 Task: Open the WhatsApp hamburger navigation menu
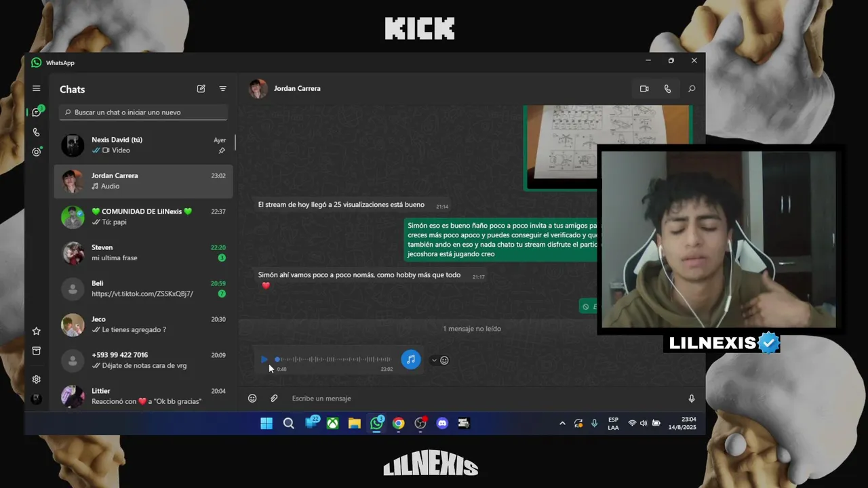(37, 88)
